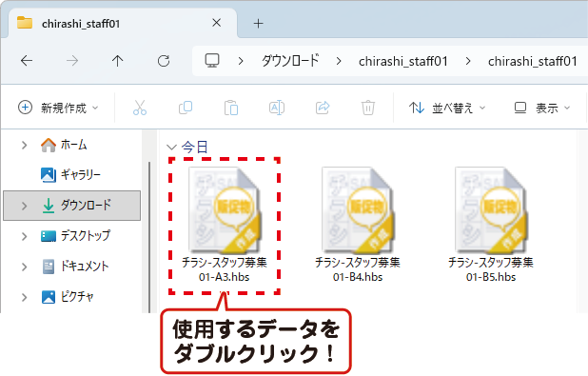Image resolution: width=588 pixels, height=376 pixels.
Task: Expand the ピクチャ tree node
Action: click(x=25, y=297)
